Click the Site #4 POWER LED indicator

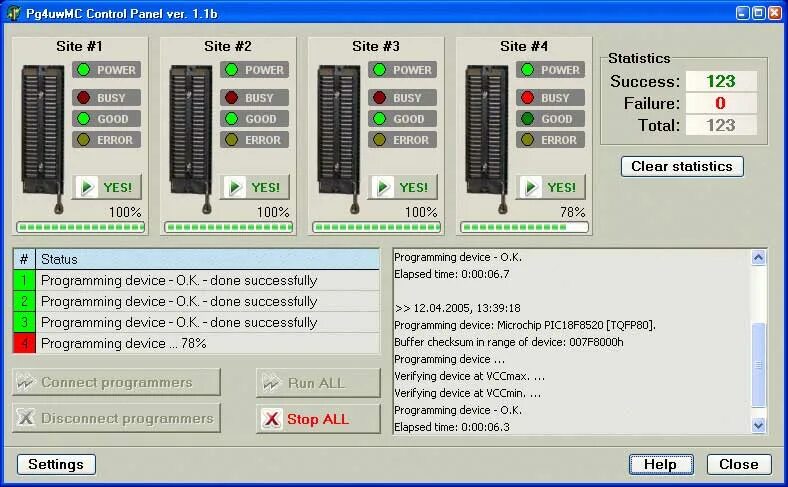[527, 70]
